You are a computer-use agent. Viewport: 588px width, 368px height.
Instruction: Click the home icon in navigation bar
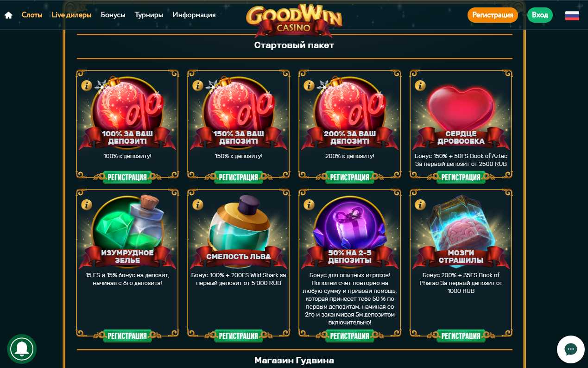pyautogui.click(x=8, y=15)
